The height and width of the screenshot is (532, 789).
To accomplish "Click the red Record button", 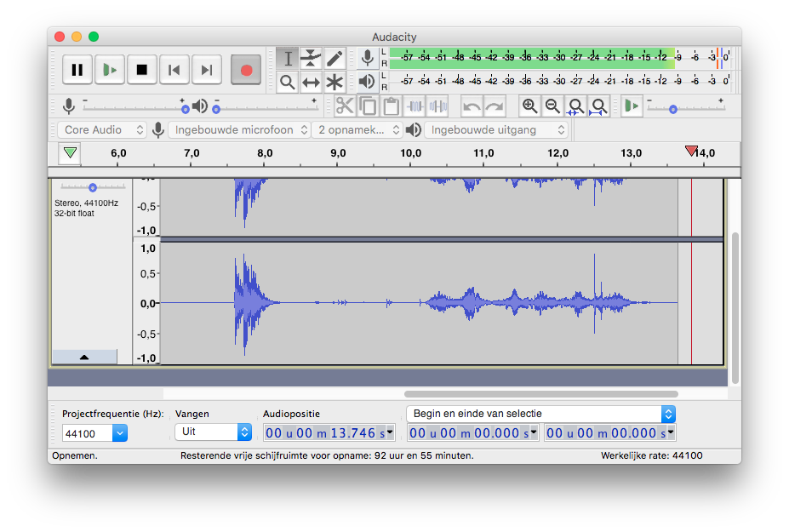I will pyautogui.click(x=246, y=70).
